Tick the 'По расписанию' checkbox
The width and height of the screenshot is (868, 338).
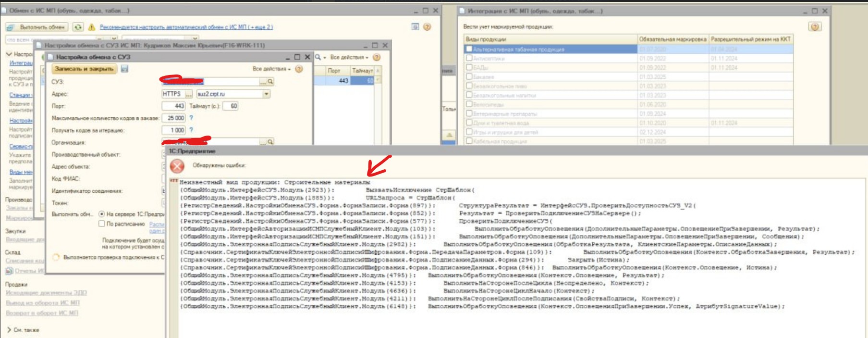tap(102, 224)
